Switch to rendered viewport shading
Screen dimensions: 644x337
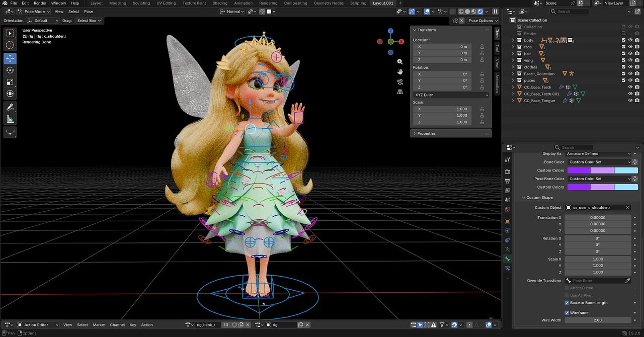point(480,11)
